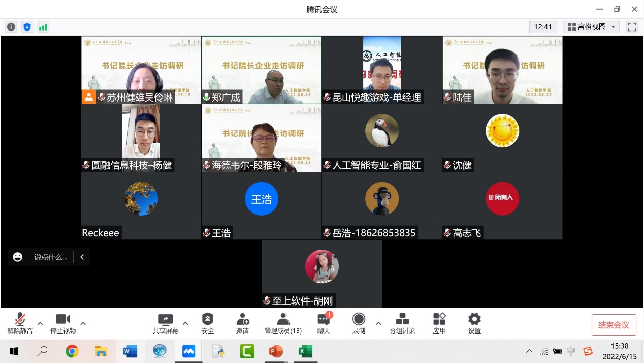Expand audio options arrow beside 解除静音

coord(40,323)
